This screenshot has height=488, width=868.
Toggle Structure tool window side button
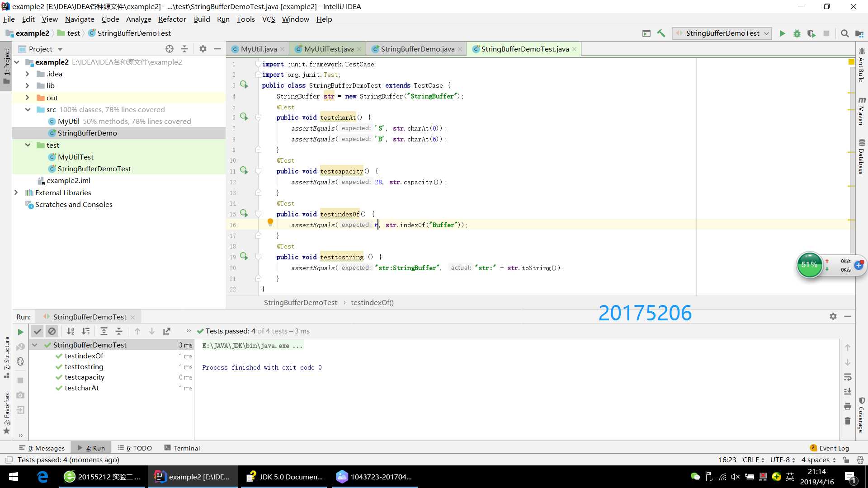pos(6,357)
